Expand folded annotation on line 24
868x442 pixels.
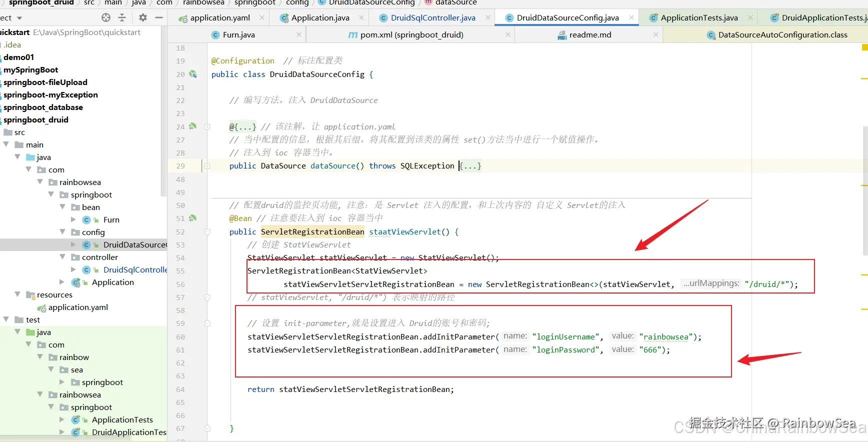pos(207,126)
